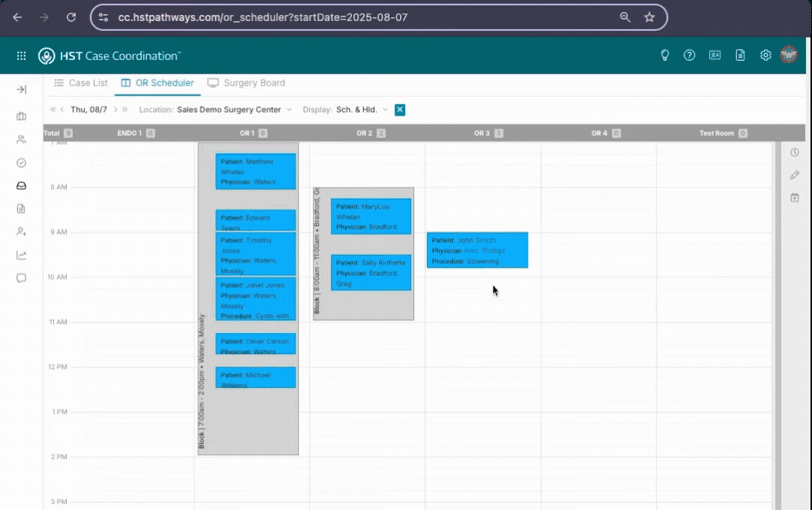
Task: Click the lightbulb tips icon
Action: tap(664, 55)
